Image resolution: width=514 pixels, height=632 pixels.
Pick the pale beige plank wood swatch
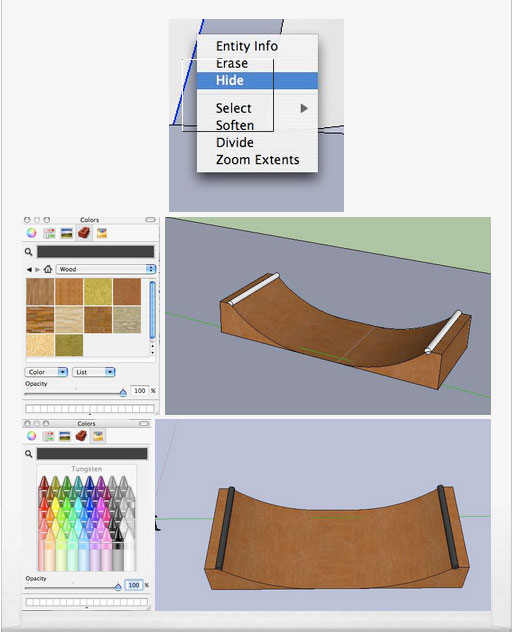69,320
